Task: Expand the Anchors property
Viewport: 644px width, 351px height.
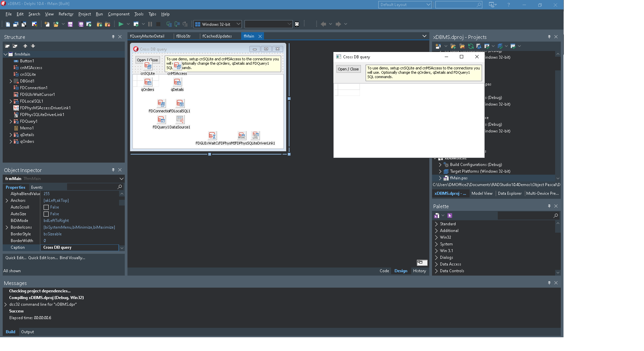Action: tap(7, 200)
